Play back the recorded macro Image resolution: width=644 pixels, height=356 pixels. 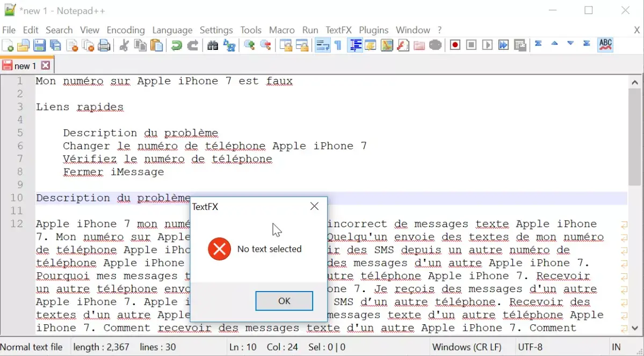click(487, 45)
